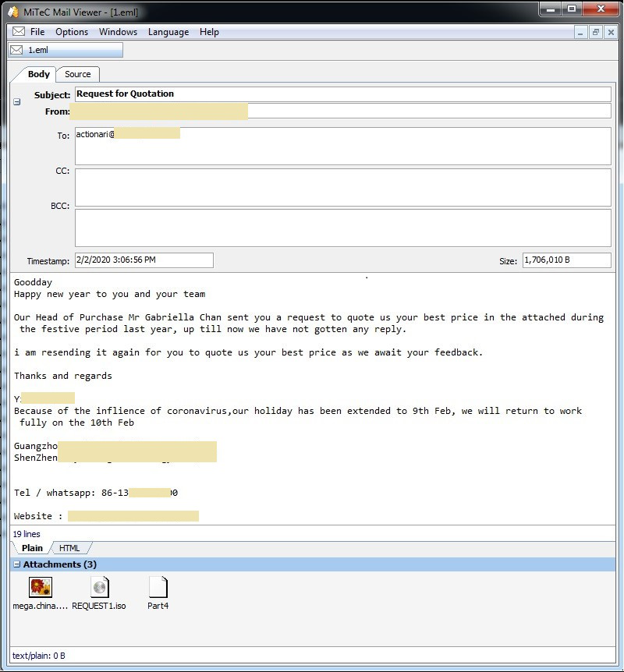Click the envelope icon in menu bar
Image resolution: width=624 pixels, height=672 pixels.
pyautogui.click(x=18, y=32)
